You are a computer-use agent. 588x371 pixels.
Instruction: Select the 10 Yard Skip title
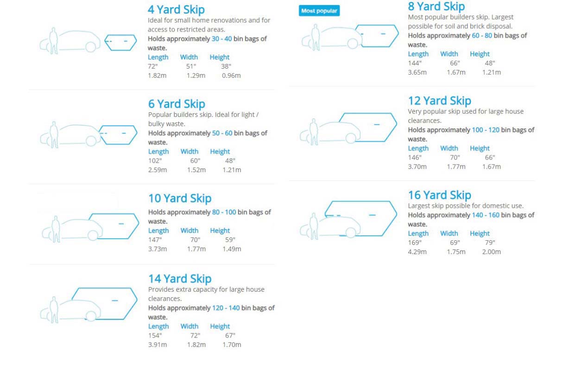coord(180,198)
